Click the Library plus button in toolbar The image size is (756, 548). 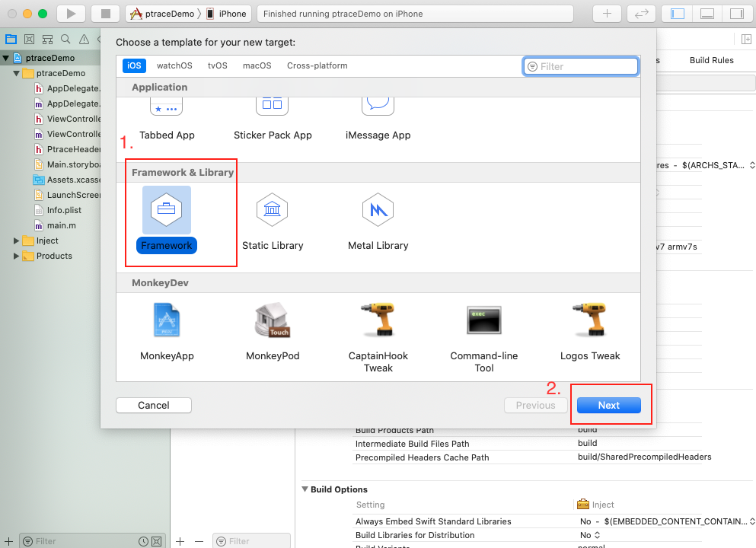607,14
